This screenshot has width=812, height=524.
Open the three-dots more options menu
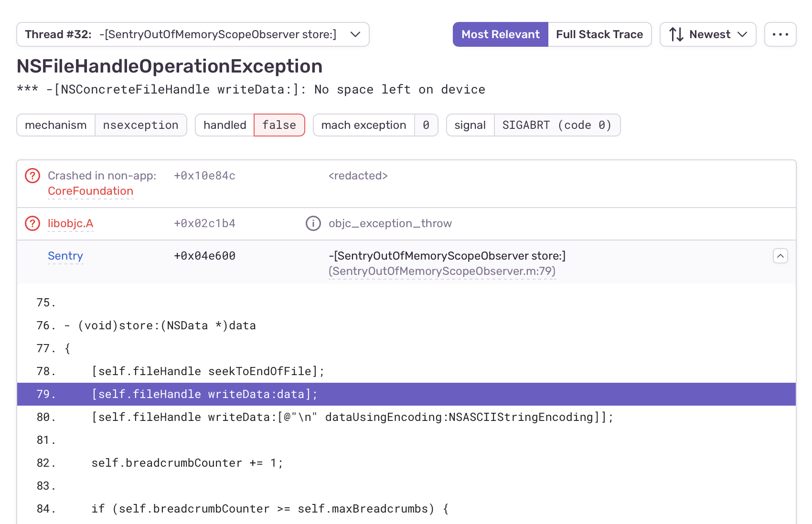coord(780,34)
